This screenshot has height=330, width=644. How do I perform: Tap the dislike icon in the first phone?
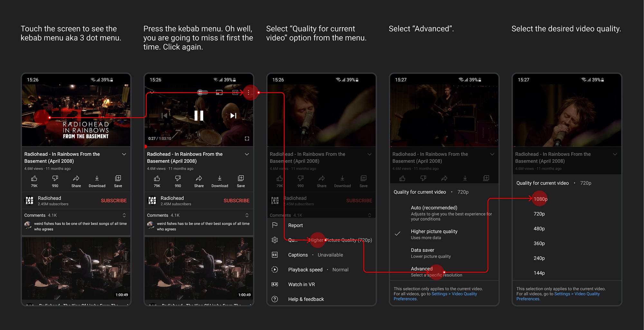click(55, 179)
